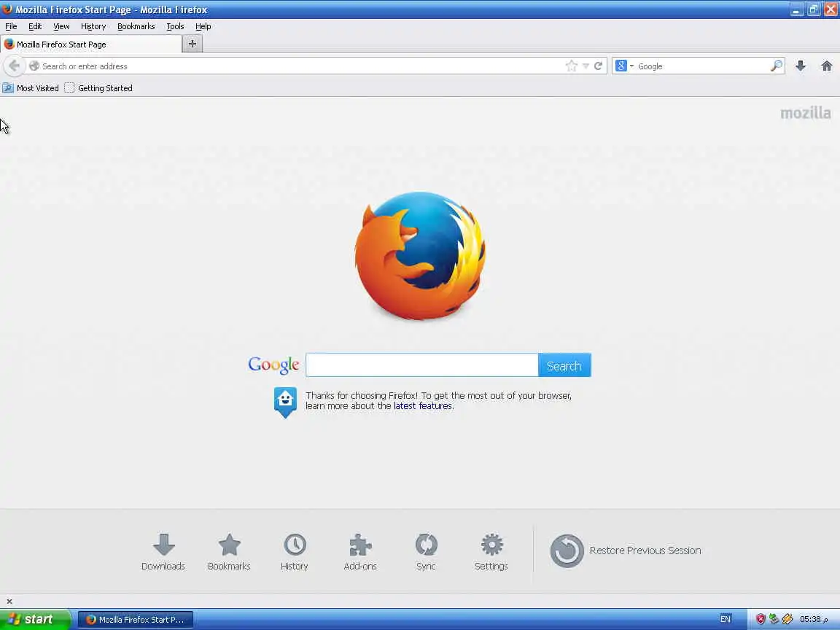Open the toolbar downloads arrow
The width and height of the screenshot is (840, 630).
pos(801,66)
